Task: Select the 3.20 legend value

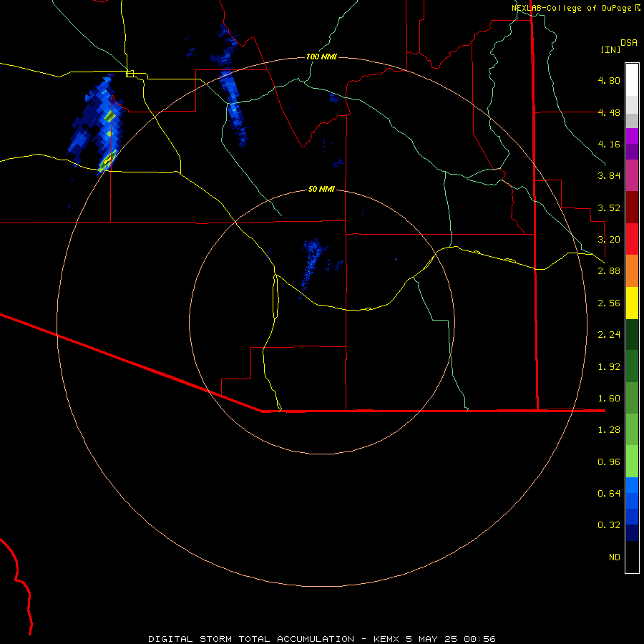Action: [609, 240]
